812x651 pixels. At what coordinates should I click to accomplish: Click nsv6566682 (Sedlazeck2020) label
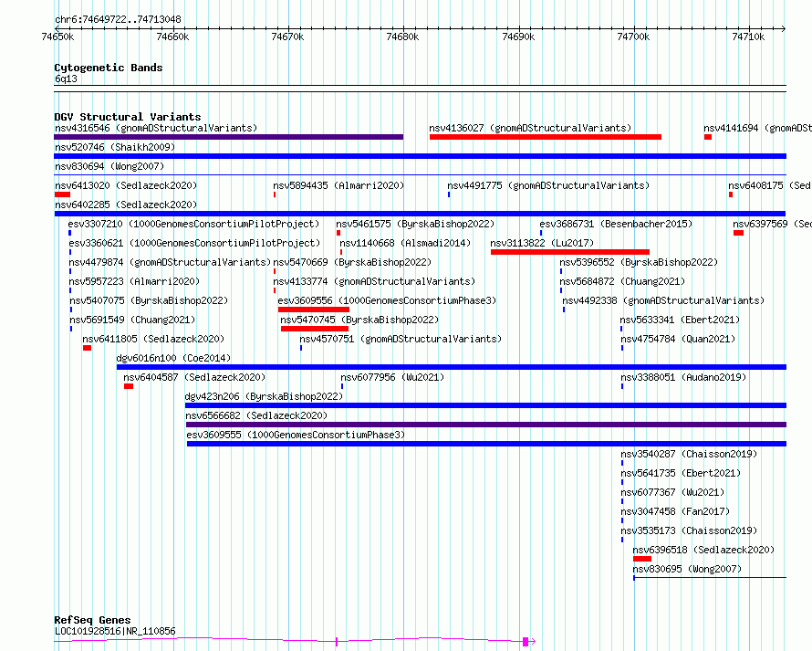click(x=256, y=415)
